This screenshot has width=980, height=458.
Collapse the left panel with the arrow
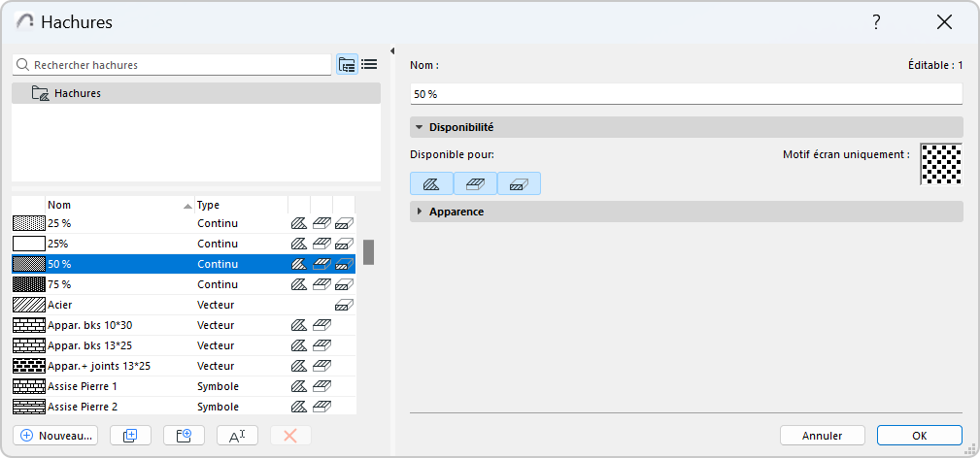(x=392, y=51)
